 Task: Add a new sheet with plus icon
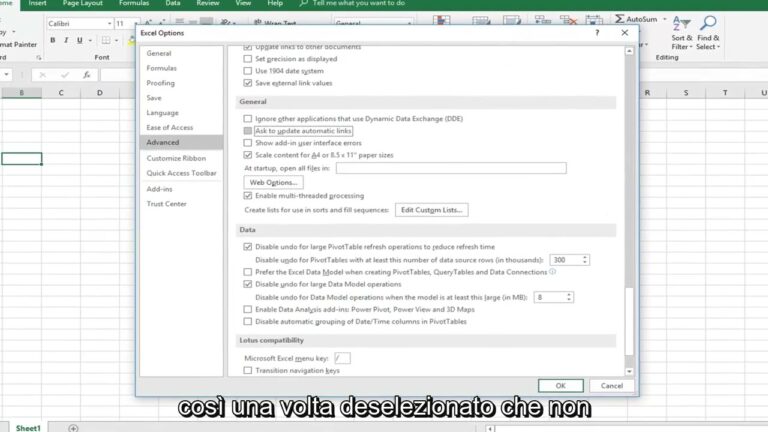(73, 428)
